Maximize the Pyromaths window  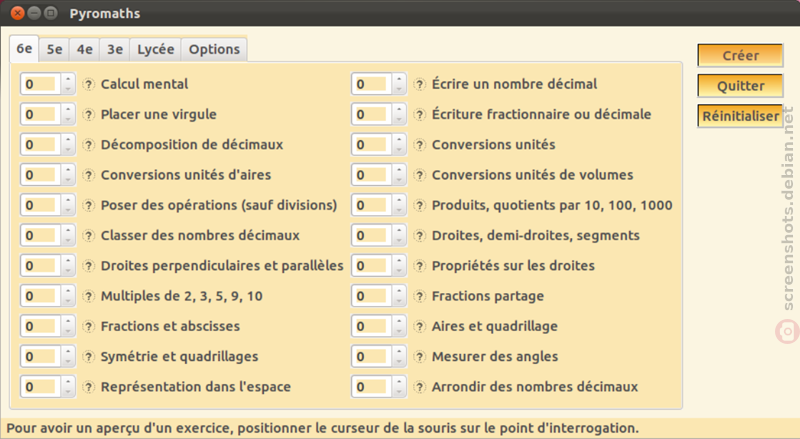click(x=51, y=13)
